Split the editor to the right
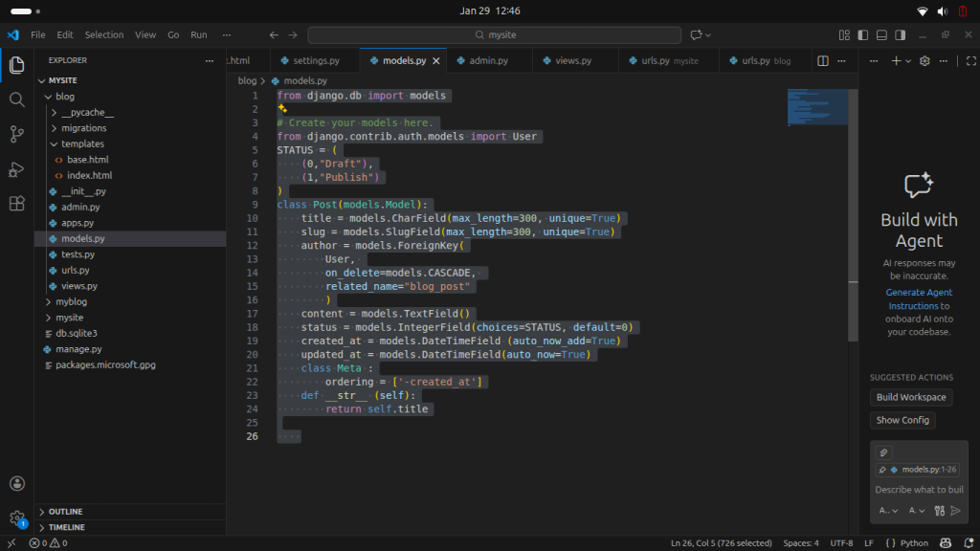 pyautogui.click(x=822, y=60)
